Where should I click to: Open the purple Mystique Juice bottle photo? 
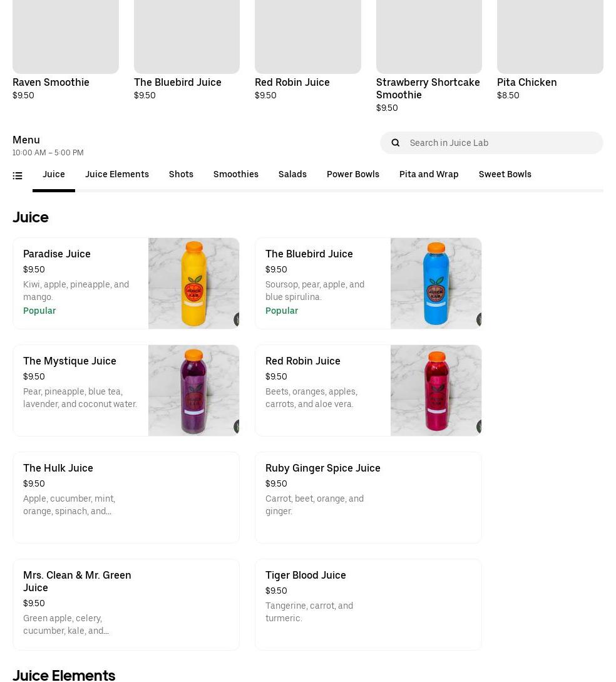(x=193, y=390)
